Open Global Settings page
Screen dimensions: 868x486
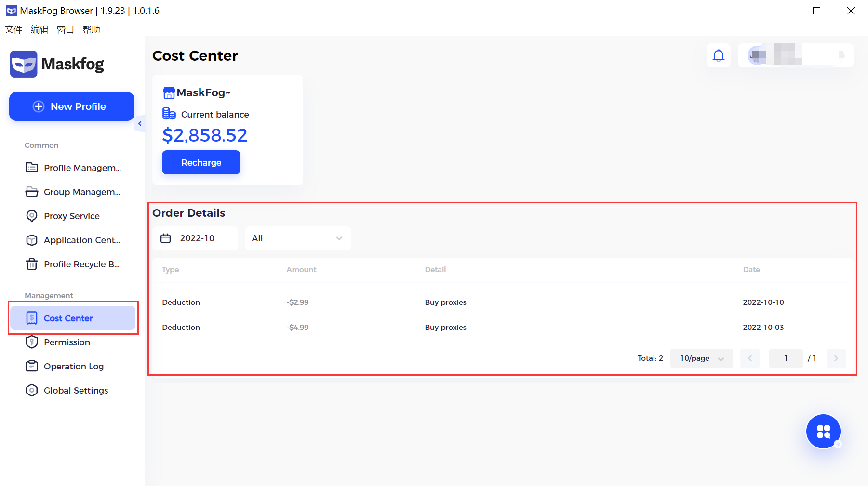click(x=73, y=390)
